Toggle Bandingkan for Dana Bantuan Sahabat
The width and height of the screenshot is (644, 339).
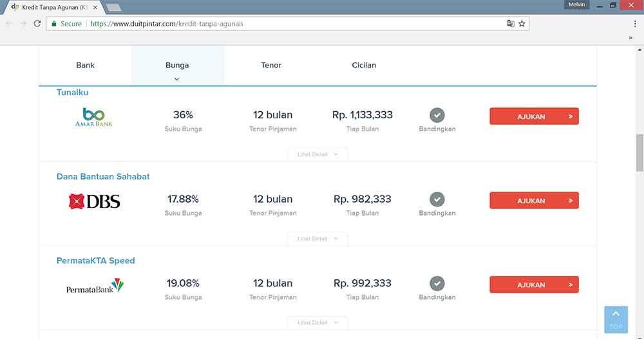point(437,199)
